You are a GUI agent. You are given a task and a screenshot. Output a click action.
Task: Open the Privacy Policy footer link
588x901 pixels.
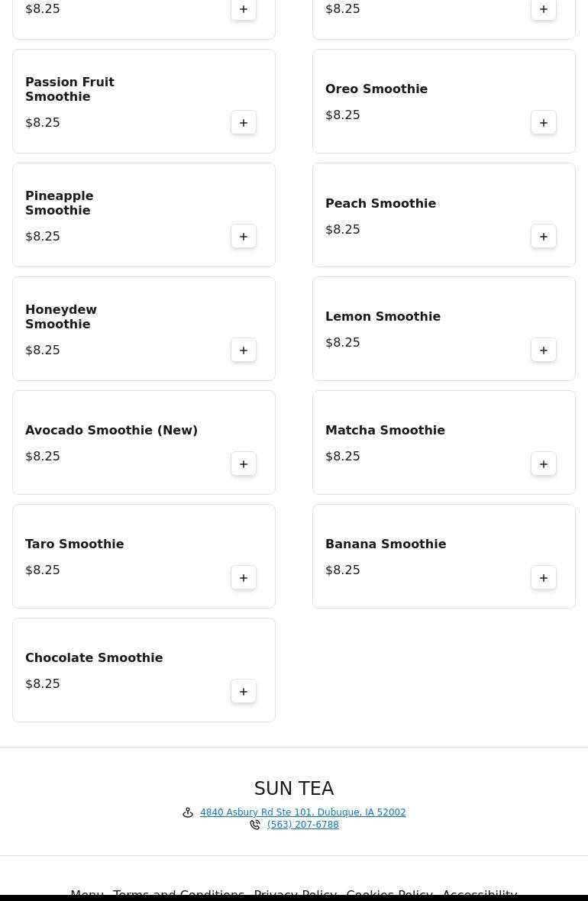pos(296,894)
